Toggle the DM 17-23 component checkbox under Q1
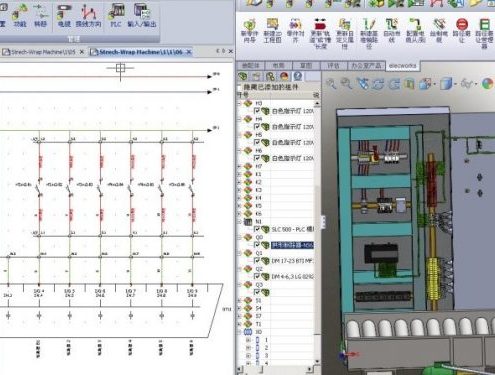This screenshot has height=375, width=495. coord(257,261)
